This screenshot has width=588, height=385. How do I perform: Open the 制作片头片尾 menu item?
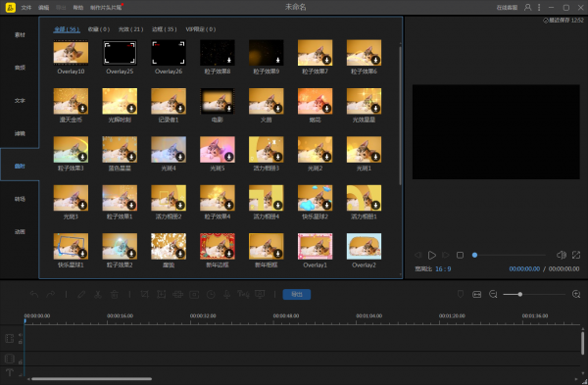pyautogui.click(x=106, y=8)
